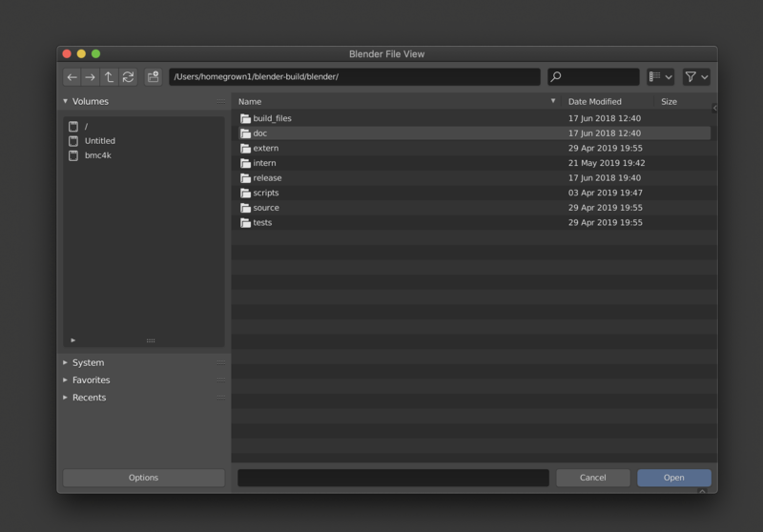
Task: Click date 03 Apr 2019 19:47
Action: [x=606, y=193]
